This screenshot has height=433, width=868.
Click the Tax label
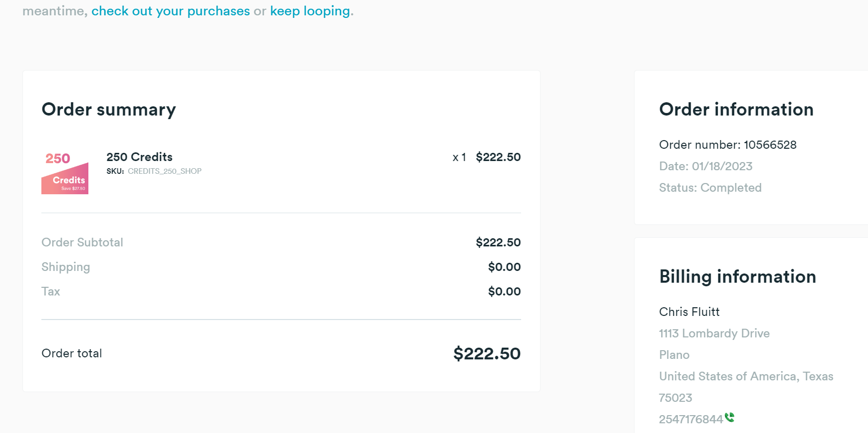tap(51, 291)
